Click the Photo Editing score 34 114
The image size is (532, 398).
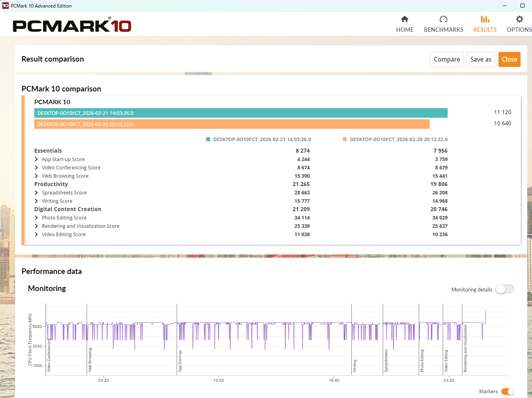[x=302, y=218]
